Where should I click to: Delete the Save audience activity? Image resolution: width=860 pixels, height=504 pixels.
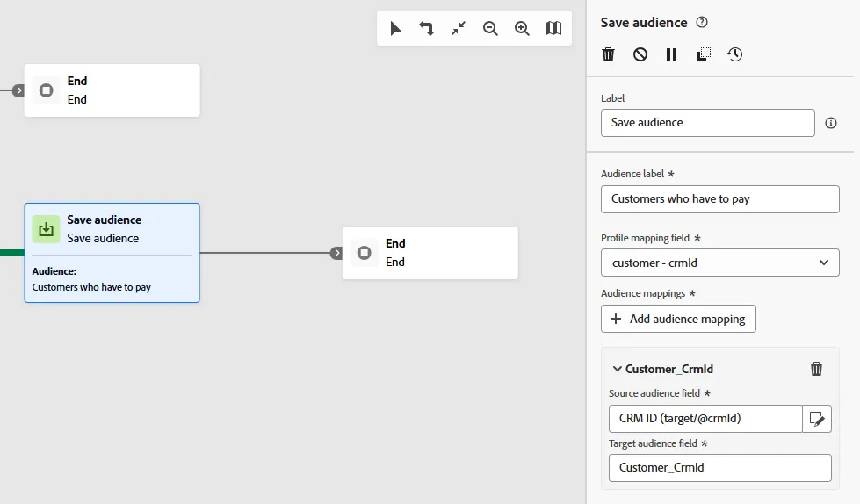[x=608, y=54]
